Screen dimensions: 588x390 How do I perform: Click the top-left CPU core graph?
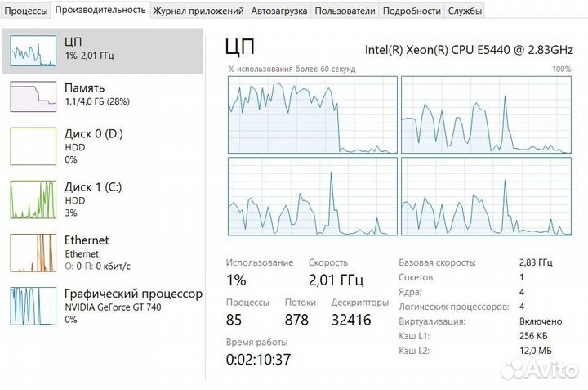coord(312,114)
